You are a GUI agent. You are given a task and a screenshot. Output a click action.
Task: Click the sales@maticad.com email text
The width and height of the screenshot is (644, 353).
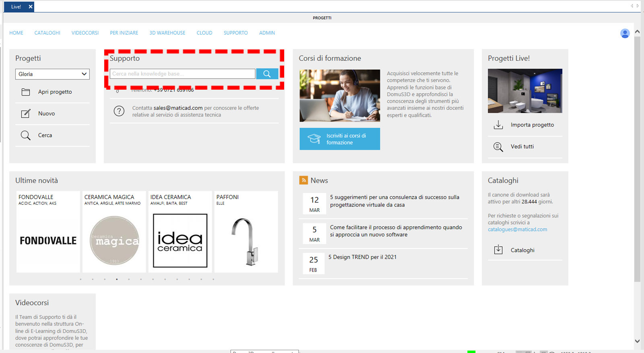[178, 108]
